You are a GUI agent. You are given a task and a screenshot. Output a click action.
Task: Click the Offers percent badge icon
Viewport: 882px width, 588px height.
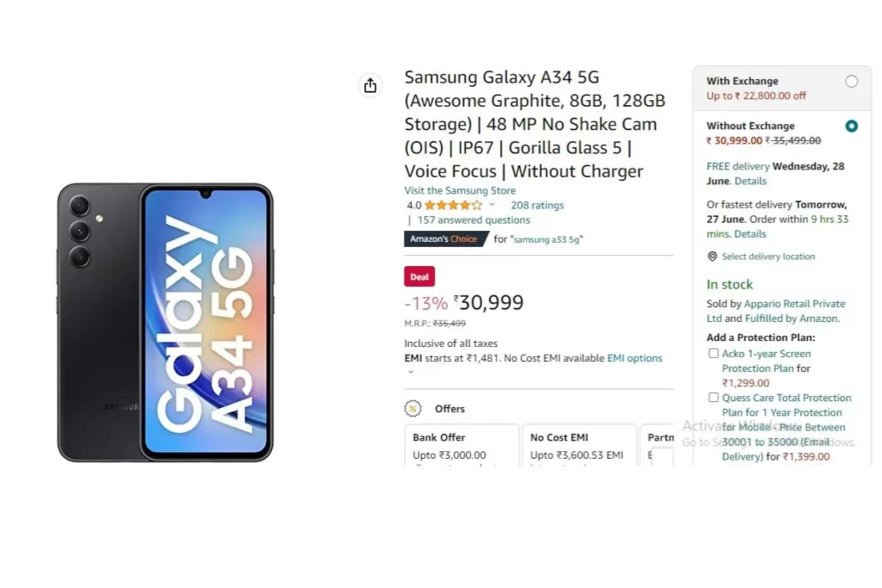(413, 408)
